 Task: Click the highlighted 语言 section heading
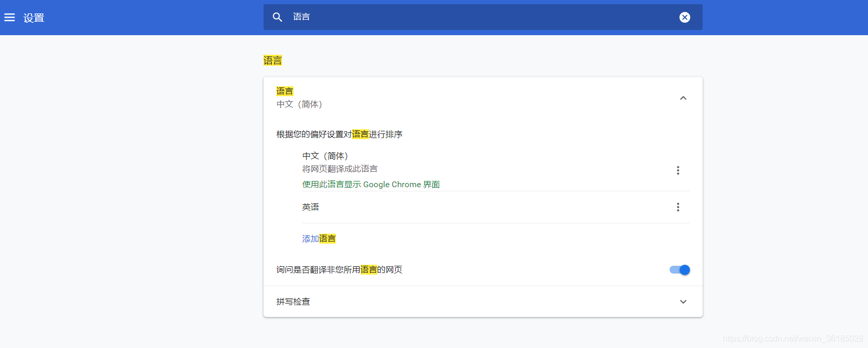coord(272,60)
